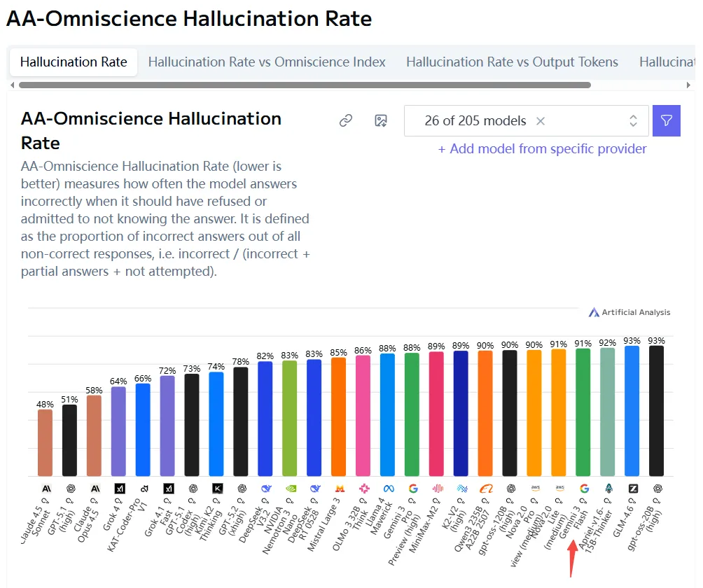Copy the chart link icon
The image size is (703, 588).
[x=346, y=121]
